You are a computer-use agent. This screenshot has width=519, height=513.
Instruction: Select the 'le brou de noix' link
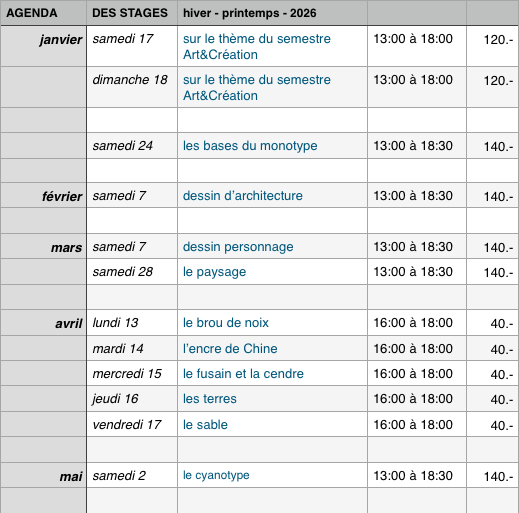point(226,323)
